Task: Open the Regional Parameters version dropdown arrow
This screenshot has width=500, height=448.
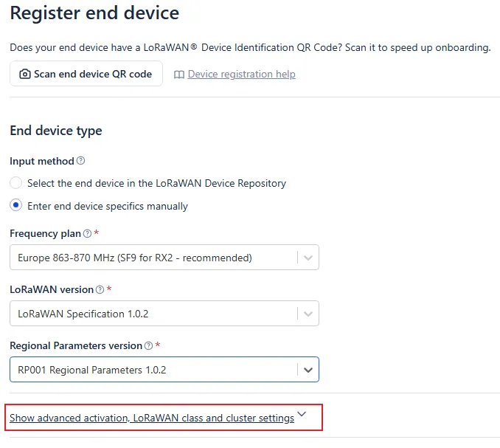Action: (308, 370)
